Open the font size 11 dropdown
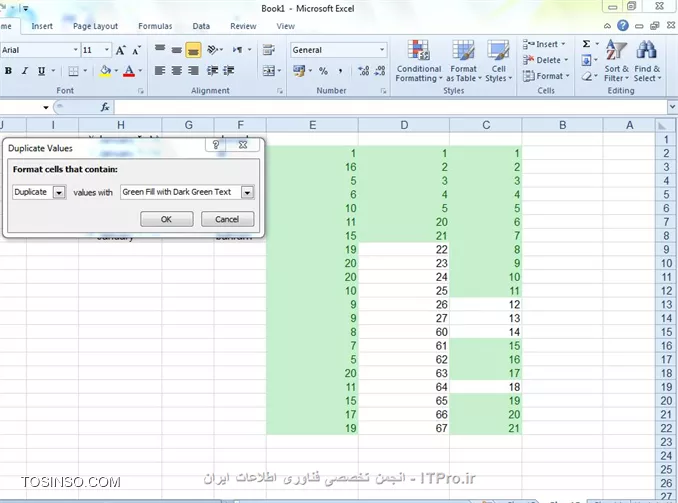Viewport: 678px width, 503px height. 106,50
